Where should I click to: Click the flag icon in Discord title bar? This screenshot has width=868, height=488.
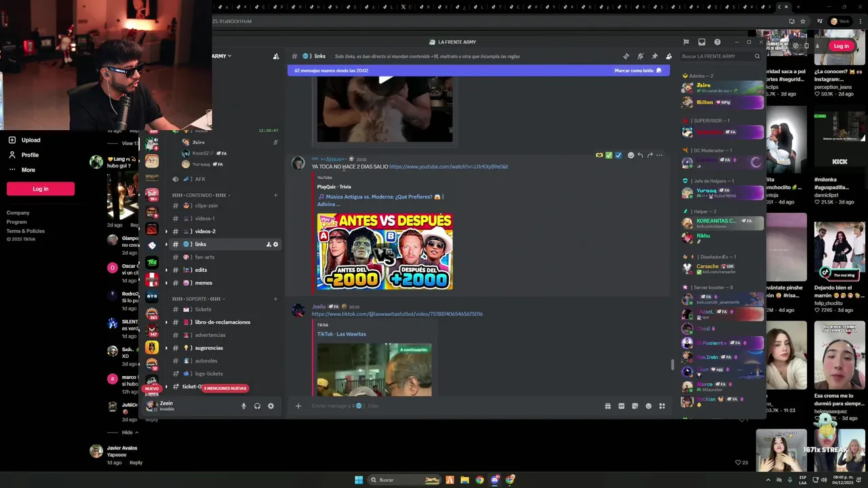686,42
